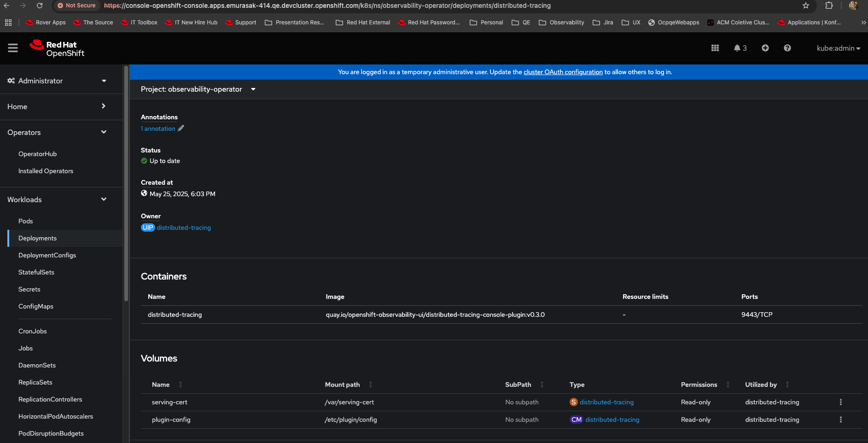Open the browser profile avatar
This screenshot has height=443, width=868.
853,6
